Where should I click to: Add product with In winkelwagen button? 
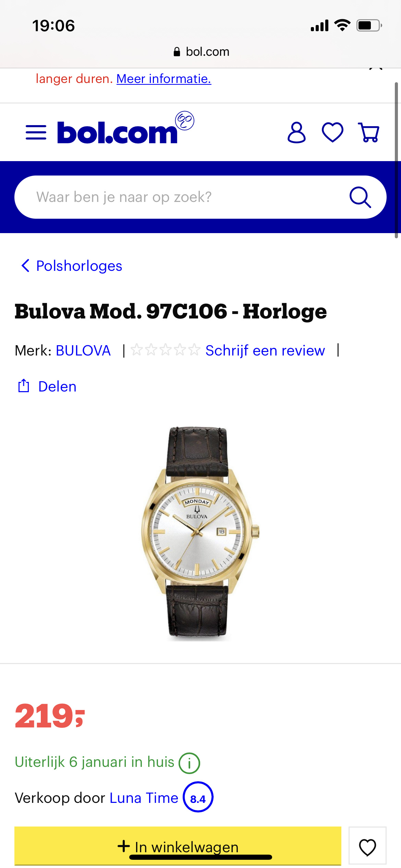[178, 846]
